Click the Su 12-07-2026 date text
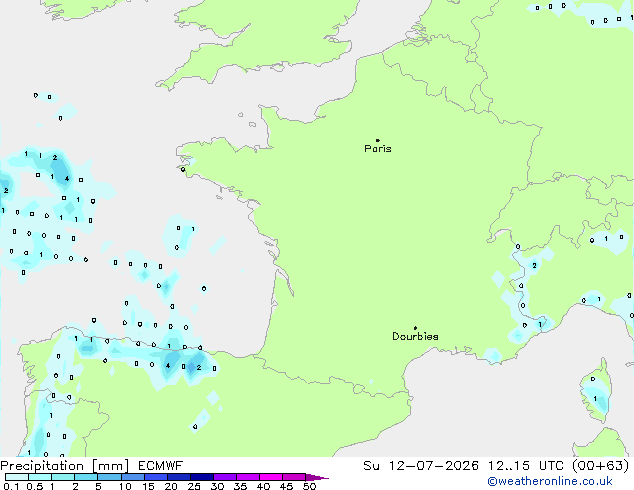This screenshot has width=634, height=490. click(x=421, y=466)
